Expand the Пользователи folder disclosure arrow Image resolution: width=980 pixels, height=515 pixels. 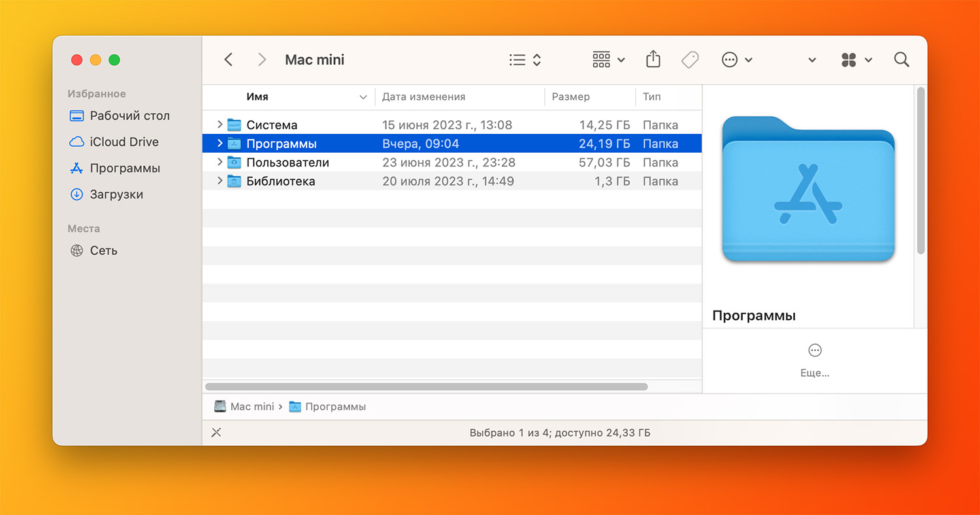pos(220,163)
